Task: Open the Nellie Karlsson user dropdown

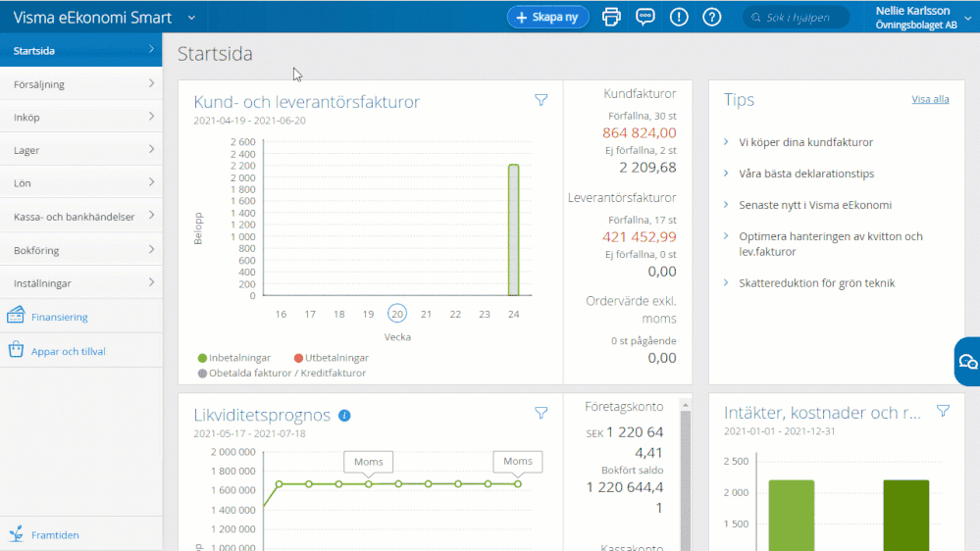Action: [967, 18]
